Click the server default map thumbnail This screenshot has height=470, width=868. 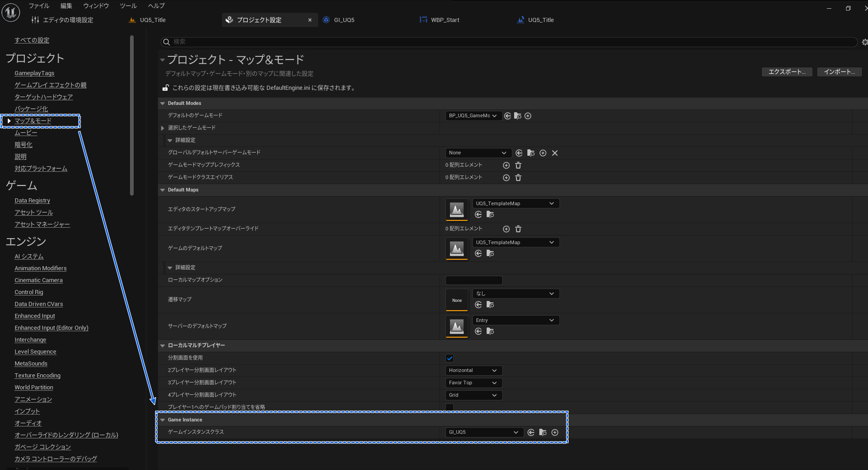pos(456,327)
